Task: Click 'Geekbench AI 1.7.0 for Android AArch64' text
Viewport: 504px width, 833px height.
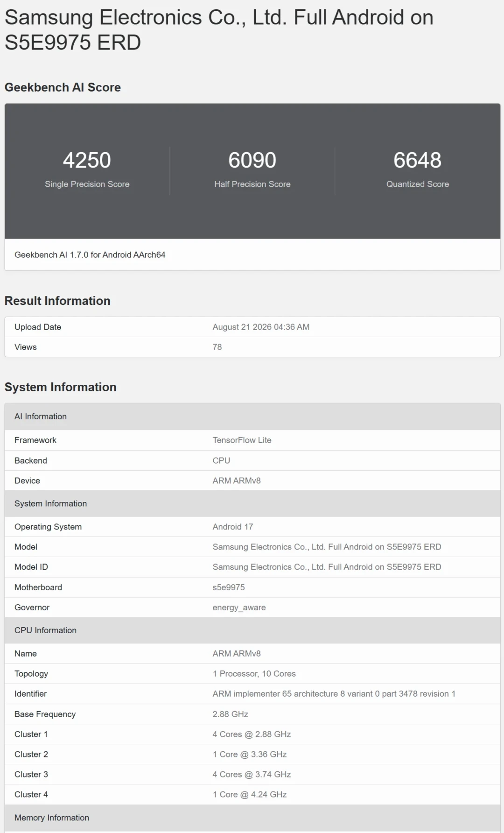Action: pyautogui.click(x=90, y=254)
